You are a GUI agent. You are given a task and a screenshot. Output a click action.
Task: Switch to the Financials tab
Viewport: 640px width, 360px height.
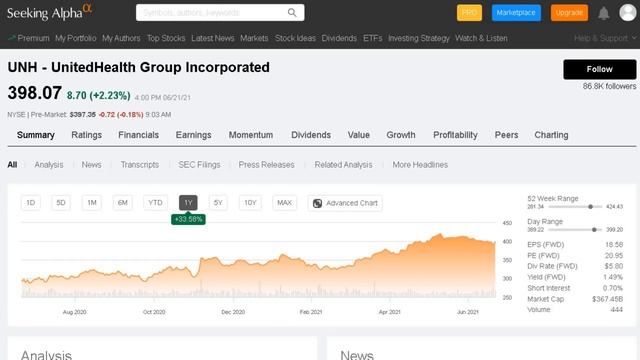click(138, 135)
